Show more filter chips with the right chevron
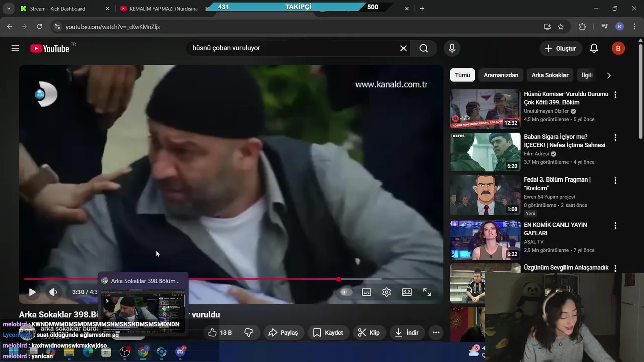This screenshot has width=644, height=362. coord(609,75)
